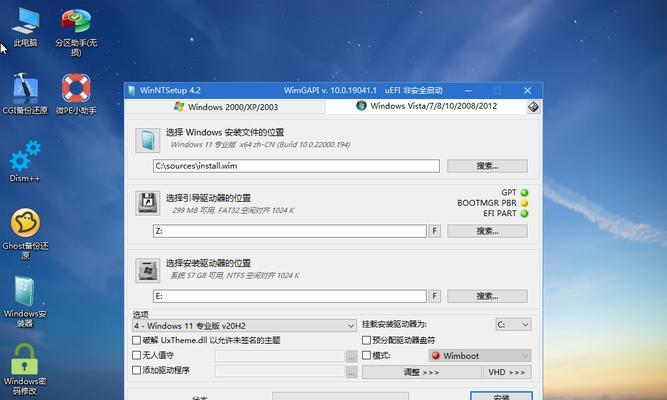Click the BOOTMGR PBR yellow status light

(524, 203)
